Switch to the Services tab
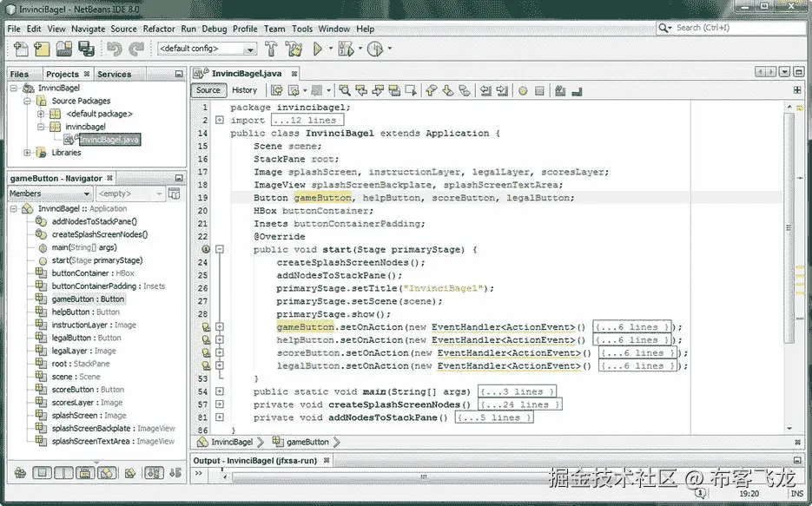Image resolution: width=812 pixels, height=506 pixels. click(x=115, y=74)
